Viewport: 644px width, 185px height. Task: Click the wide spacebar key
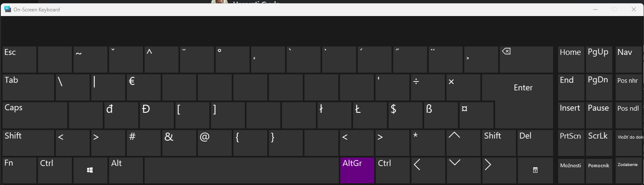(x=241, y=170)
